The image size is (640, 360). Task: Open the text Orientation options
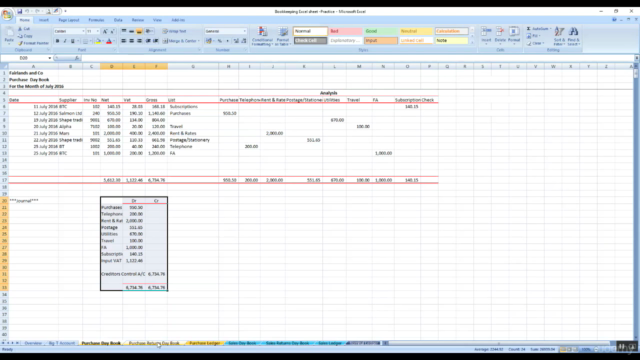(149, 31)
